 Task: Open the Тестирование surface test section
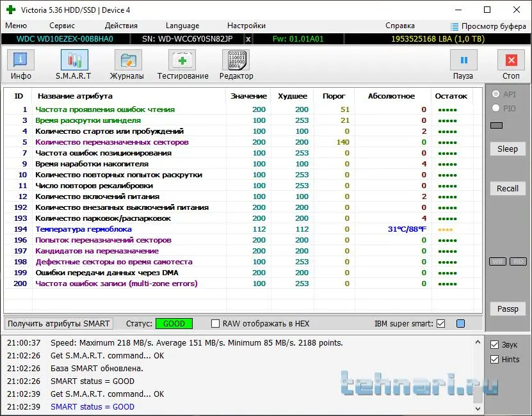tap(182, 65)
